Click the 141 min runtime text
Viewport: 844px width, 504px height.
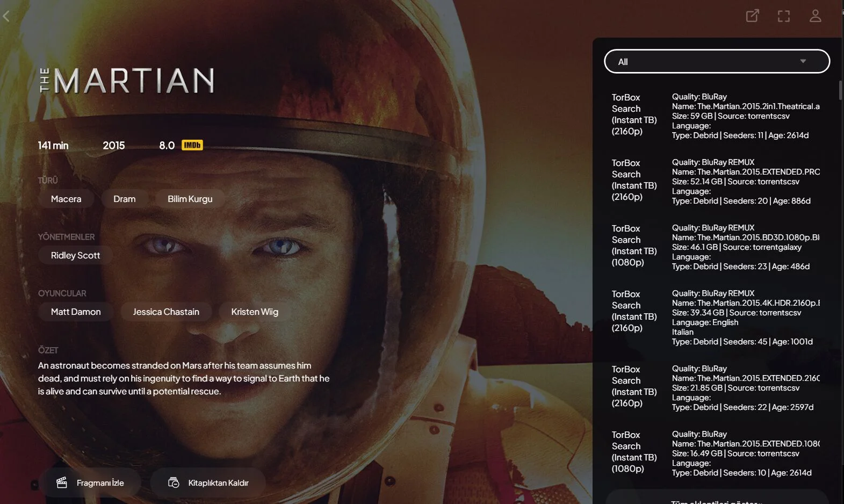pos(53,145)
